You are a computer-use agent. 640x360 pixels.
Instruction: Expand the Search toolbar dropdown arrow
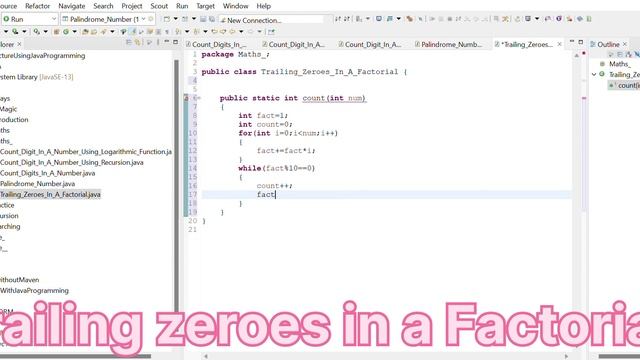(x=112, y=31)
